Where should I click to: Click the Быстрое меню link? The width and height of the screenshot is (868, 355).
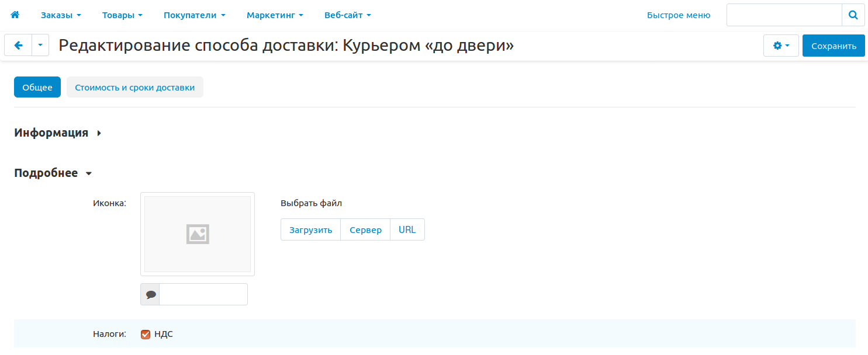pyautogui.click(x=678, y=15)
